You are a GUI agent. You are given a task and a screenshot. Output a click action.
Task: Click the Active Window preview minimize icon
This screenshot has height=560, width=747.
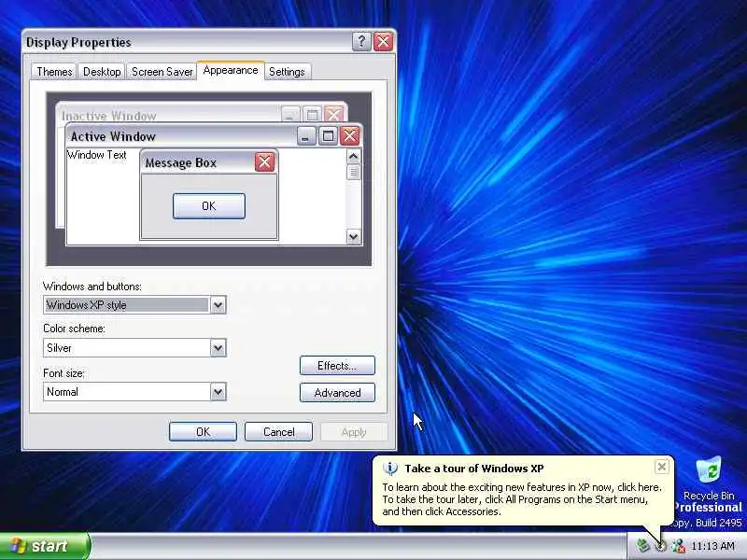coord(306,136)
